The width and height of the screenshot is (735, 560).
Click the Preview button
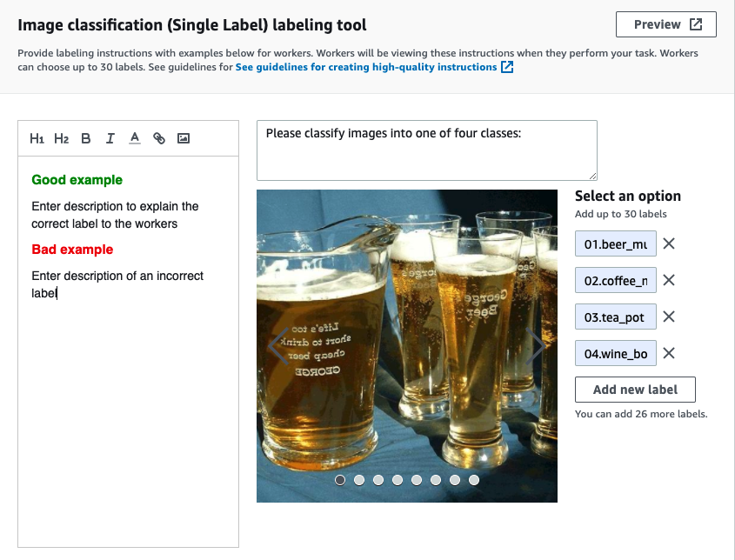(x=665, y=24)
